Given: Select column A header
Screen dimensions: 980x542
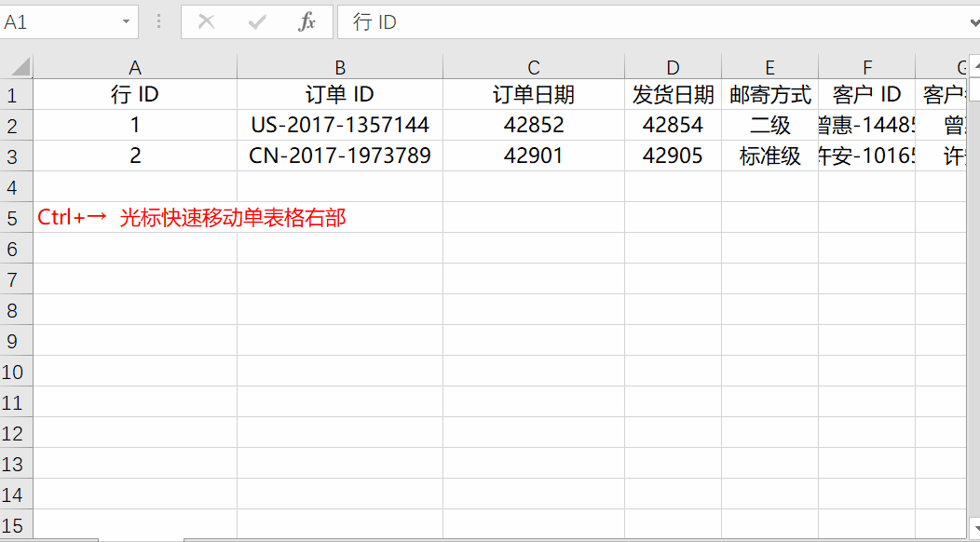Looking at the screenshot, I should pyautogui.click(x=135, y=66).
